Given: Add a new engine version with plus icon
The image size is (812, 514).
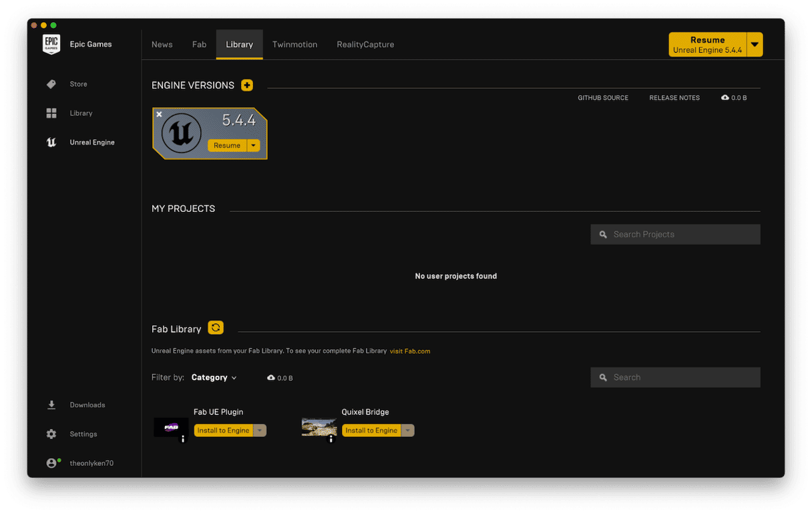Looking at the screenshot, I should (247, 85).
